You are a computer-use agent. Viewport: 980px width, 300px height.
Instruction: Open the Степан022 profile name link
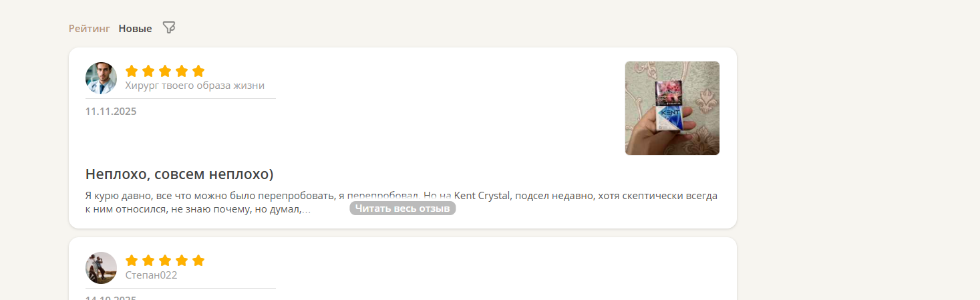click(x=151, y=275)
